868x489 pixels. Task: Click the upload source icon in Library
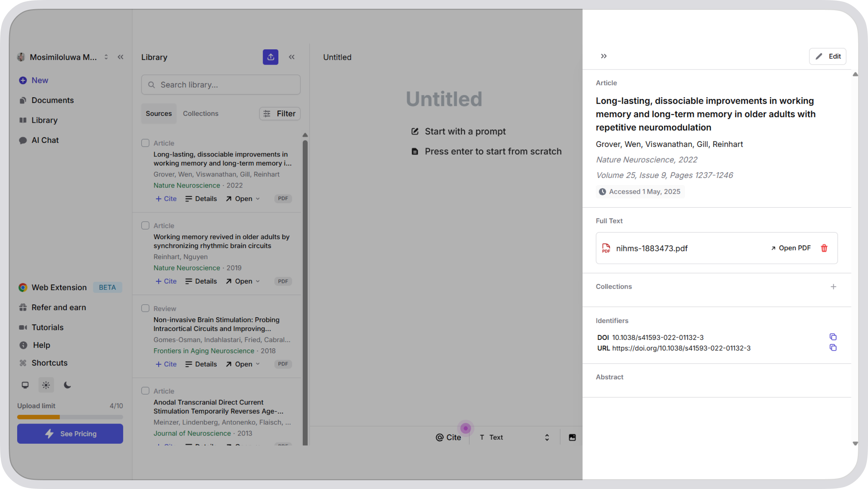pyautogui.click(x=270, y=57)
